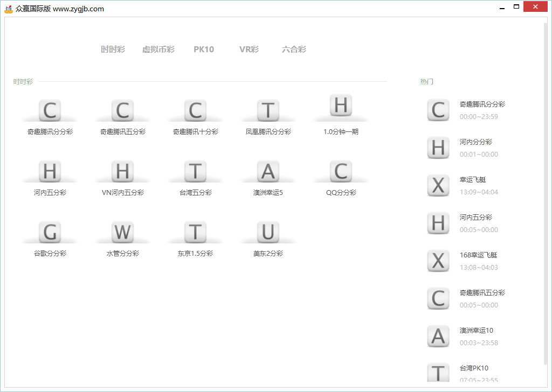552x392 pixels.
Task: Click the 热门 list H icon for 河内分分彩
Action: point(438,148)
